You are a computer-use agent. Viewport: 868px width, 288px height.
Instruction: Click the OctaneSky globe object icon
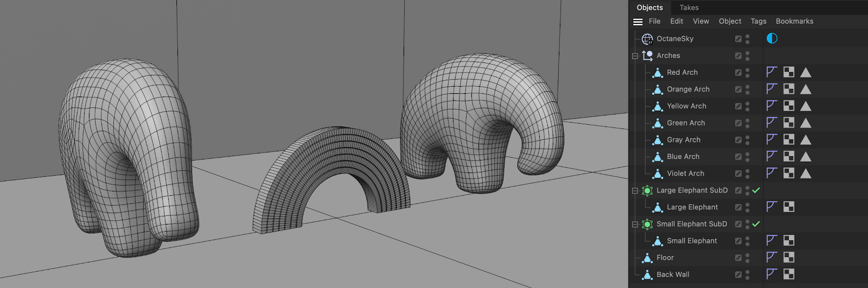647,39
